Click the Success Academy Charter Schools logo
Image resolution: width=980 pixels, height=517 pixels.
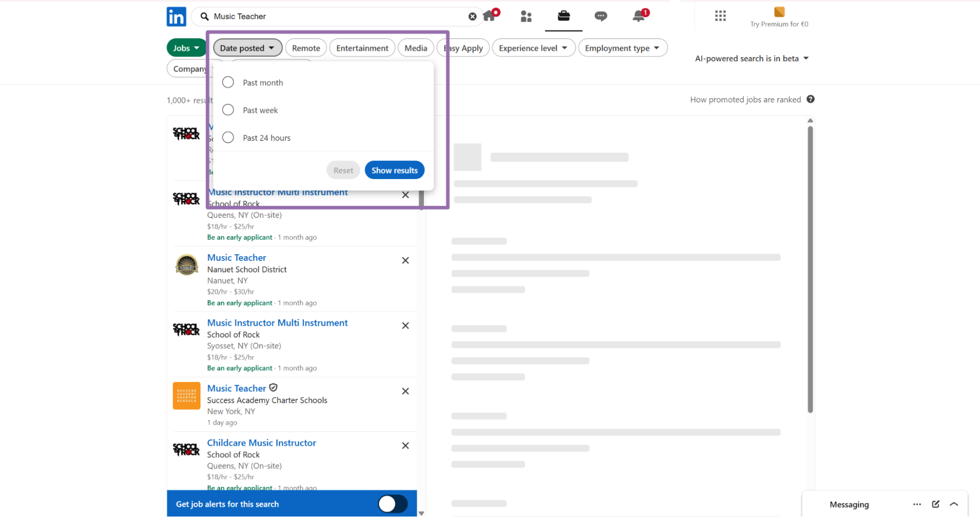coord(187,396)
